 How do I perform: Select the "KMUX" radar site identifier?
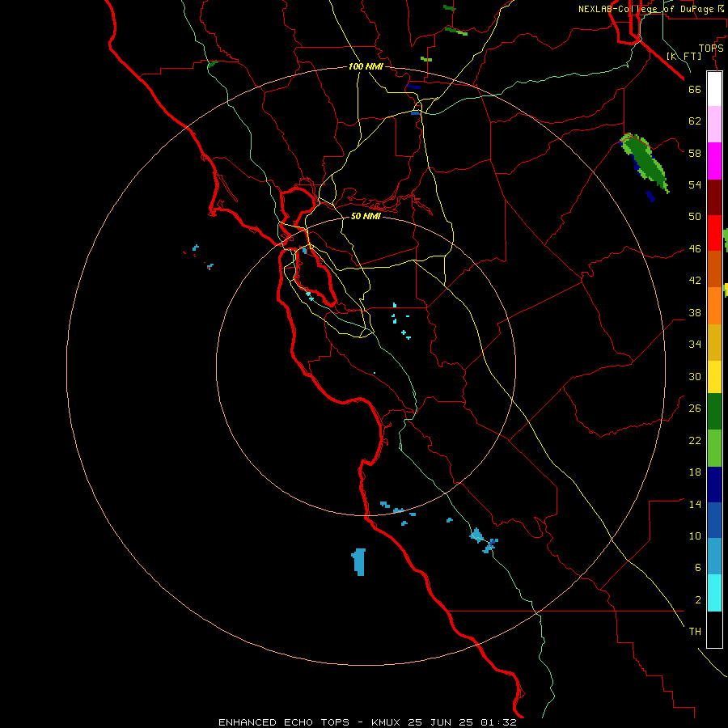coord(387,722)
